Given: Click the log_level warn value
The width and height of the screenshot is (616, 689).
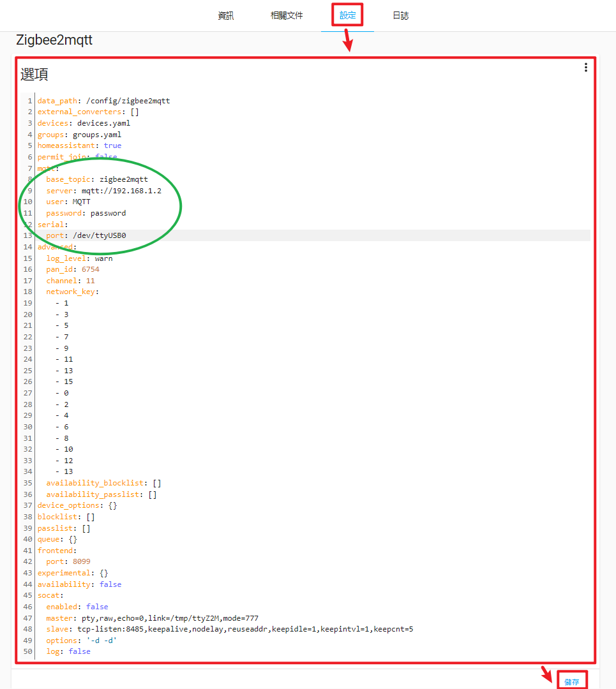Looking at the screenshot, I should 103,258.
